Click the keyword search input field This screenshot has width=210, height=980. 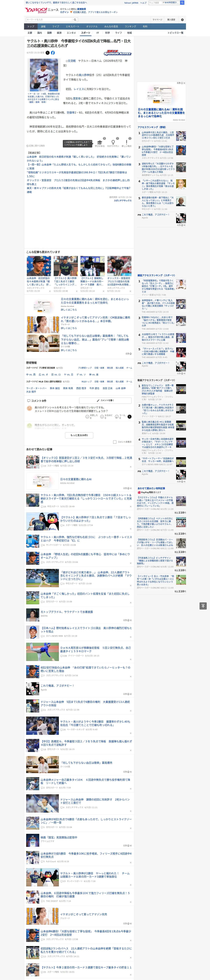point(49,20)
